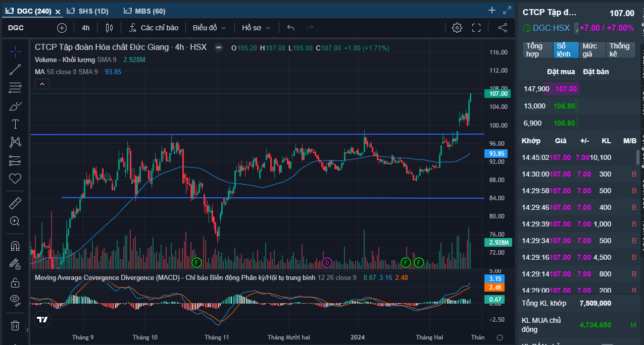644x345 pixels.
Task: Click the purple D dividend marker
Action: 327,262
